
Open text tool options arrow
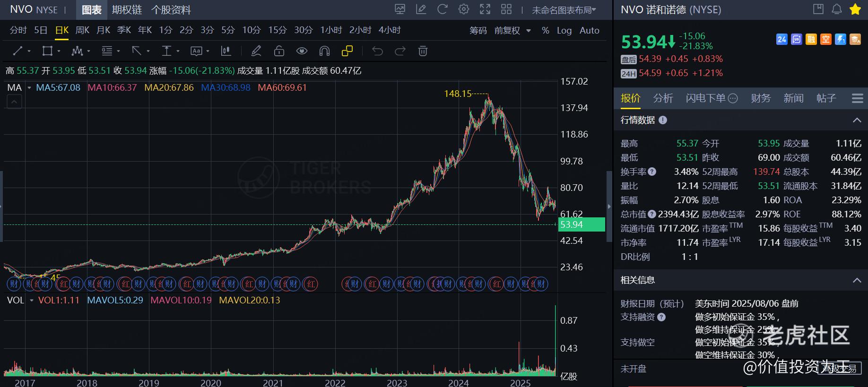pos(208,51)
